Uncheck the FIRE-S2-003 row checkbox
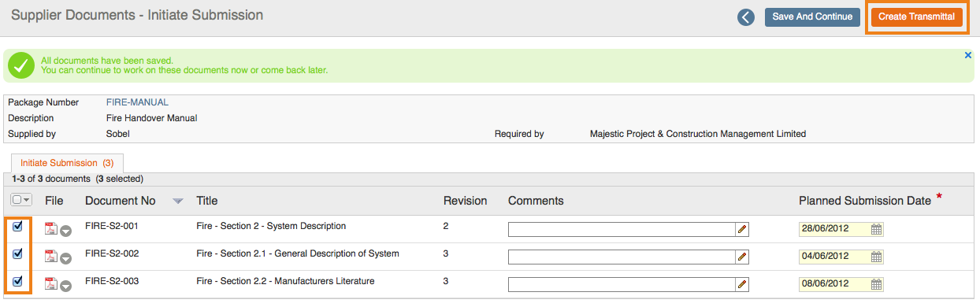The width and height of the screenshot is (980, 307). pyautogui.click(x=18, y=281)
